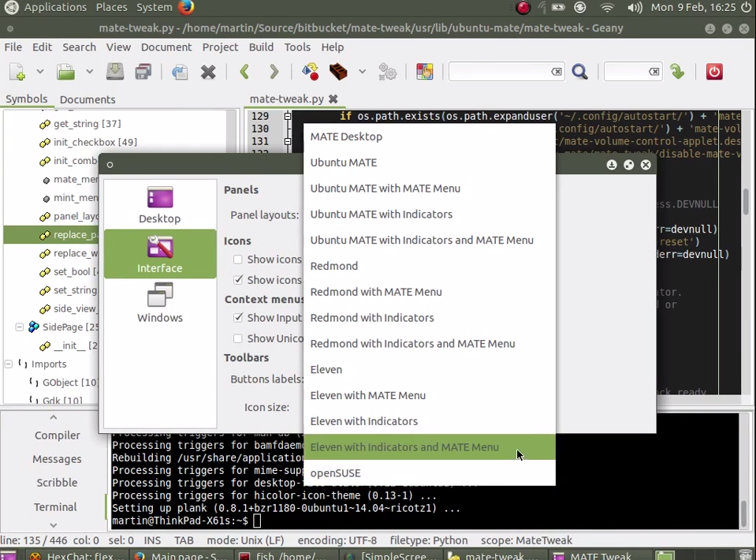Viewport: 756px width, 560px height.
Task: Choose Redmond with Indicators layout
Action: pyautogui.click(x=430, y=318)
